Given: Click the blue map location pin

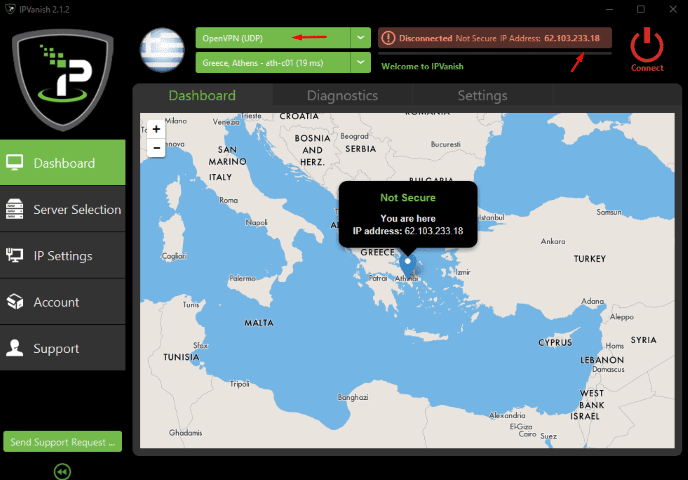Looking at the screenshot, I should (408, 266).
